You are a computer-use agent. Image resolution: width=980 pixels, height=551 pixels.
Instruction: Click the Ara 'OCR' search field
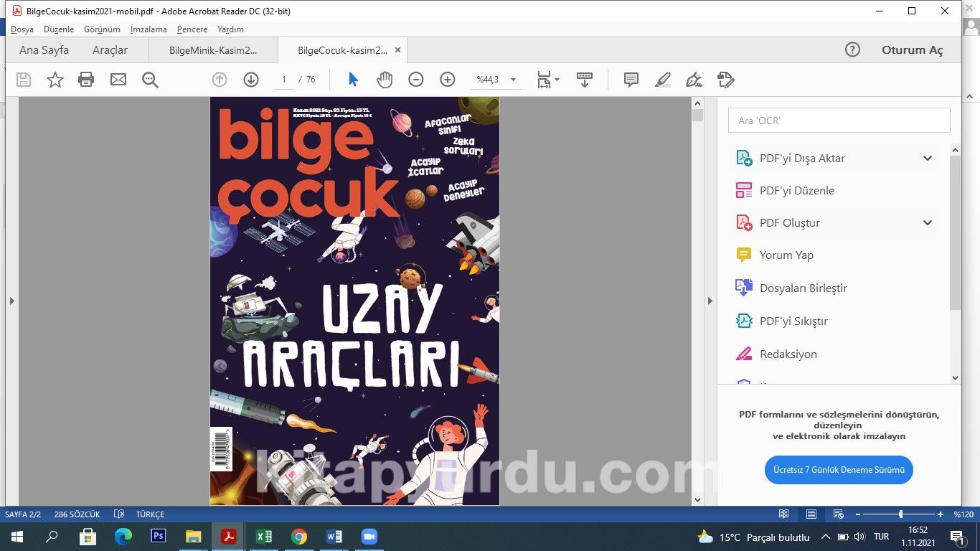839,120
